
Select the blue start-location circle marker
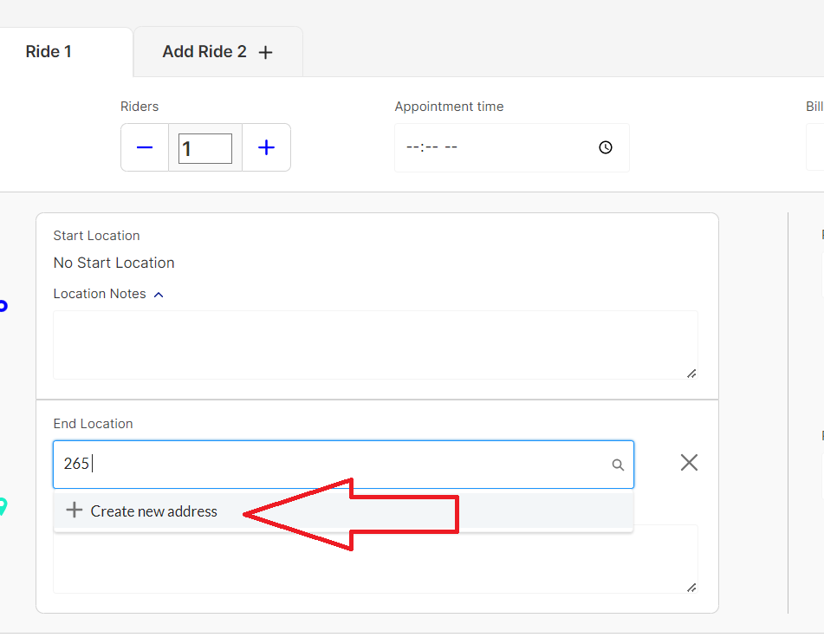click(x=3, y=305)
